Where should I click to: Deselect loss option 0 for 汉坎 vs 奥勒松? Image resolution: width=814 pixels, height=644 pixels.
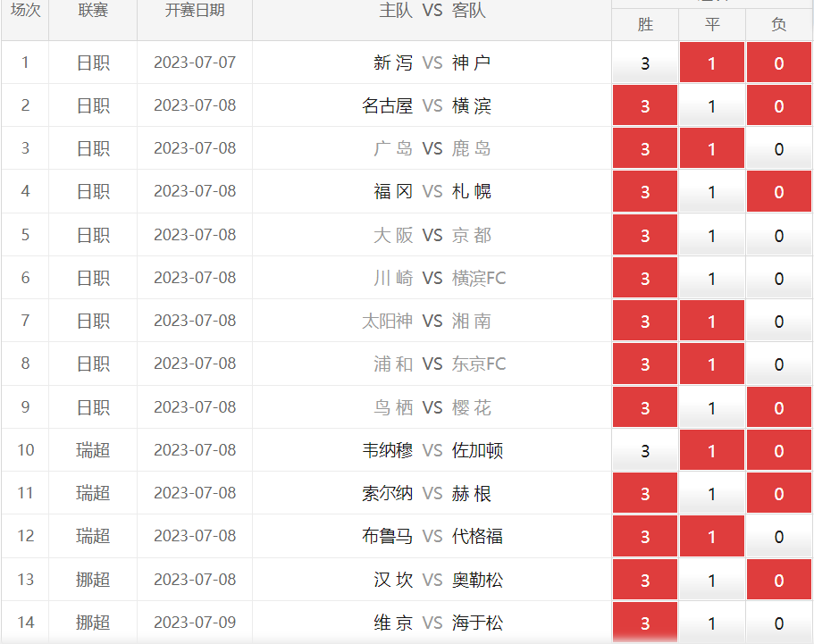coord(779,581)
